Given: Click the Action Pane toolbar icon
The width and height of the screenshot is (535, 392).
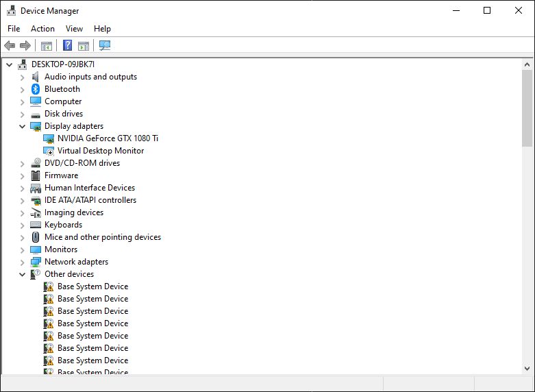Looking at the screenshot, I should point(84,45).
